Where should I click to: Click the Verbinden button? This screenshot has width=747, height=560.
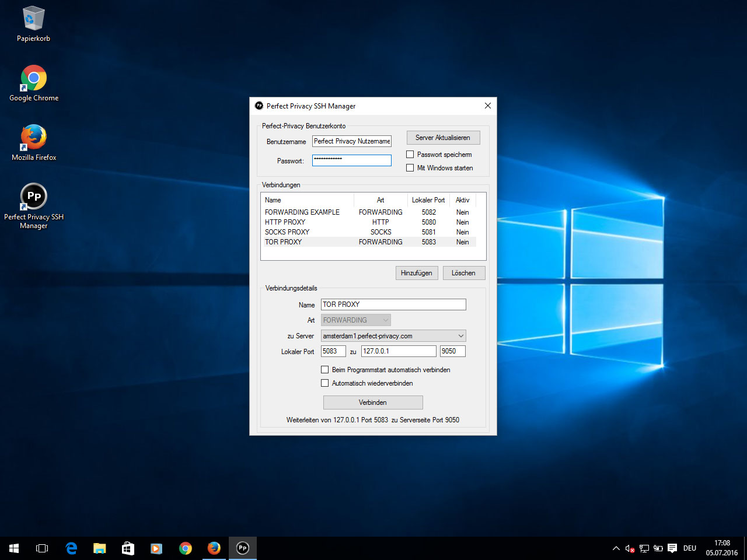tap(373, 402)
